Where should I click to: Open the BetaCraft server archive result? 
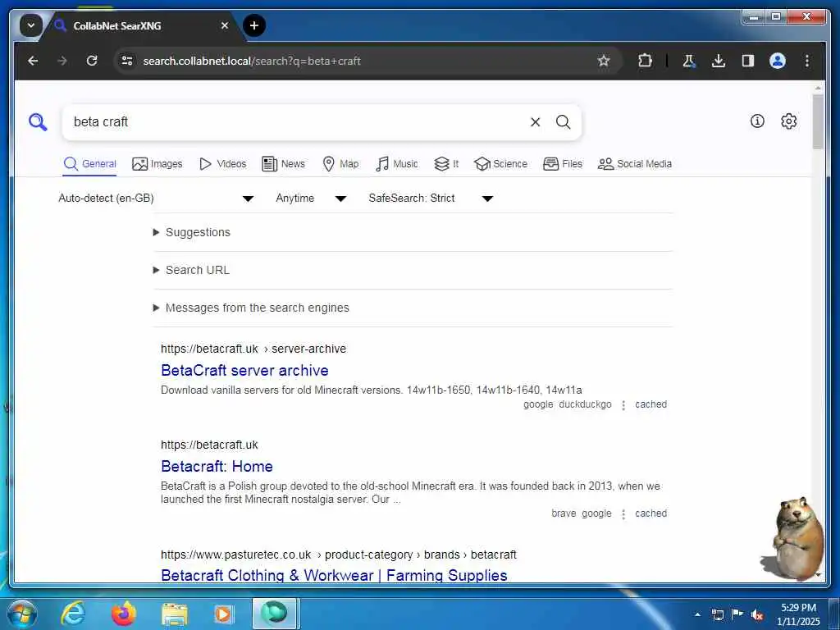coord(244,371)
